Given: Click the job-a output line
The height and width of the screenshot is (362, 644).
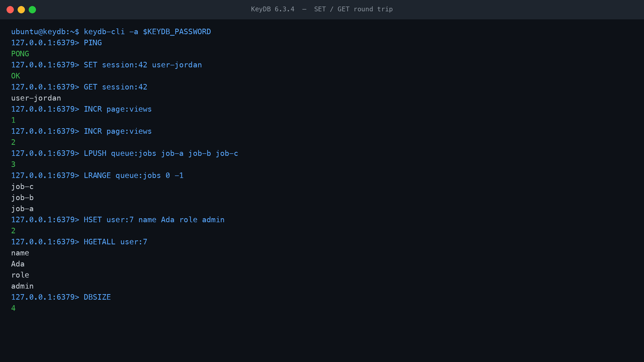Looking at the screenshot, I should [22, 209].
